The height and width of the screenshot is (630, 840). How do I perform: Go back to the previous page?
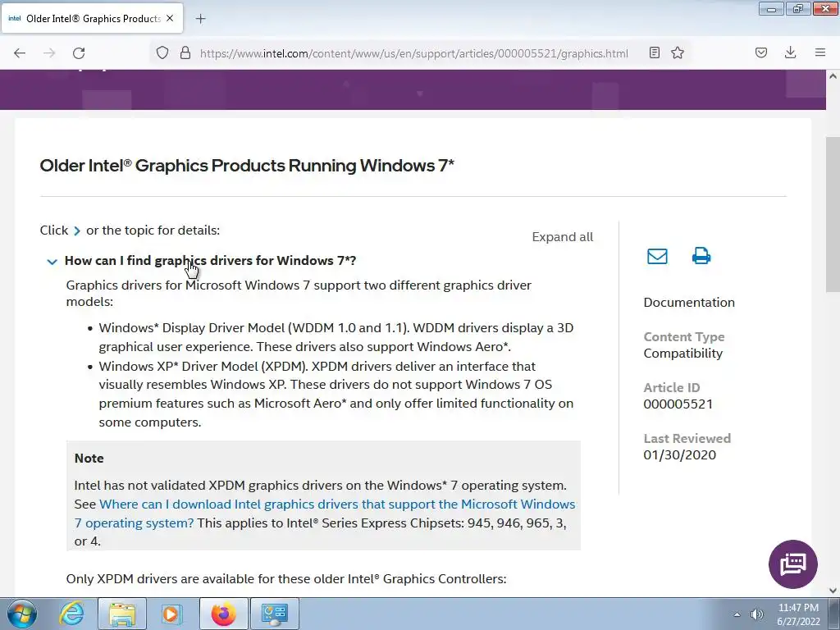pyautogui.click(x=20, y=53)
